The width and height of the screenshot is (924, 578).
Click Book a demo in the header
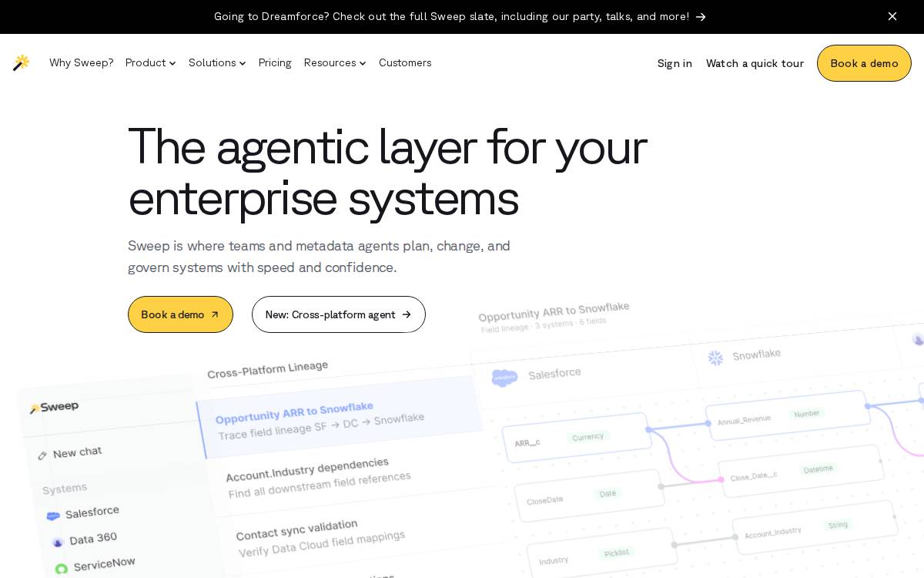tap(864, 63)
